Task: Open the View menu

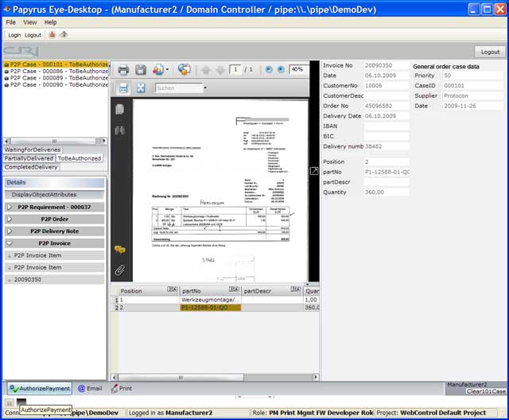Action: click(30, 22)
